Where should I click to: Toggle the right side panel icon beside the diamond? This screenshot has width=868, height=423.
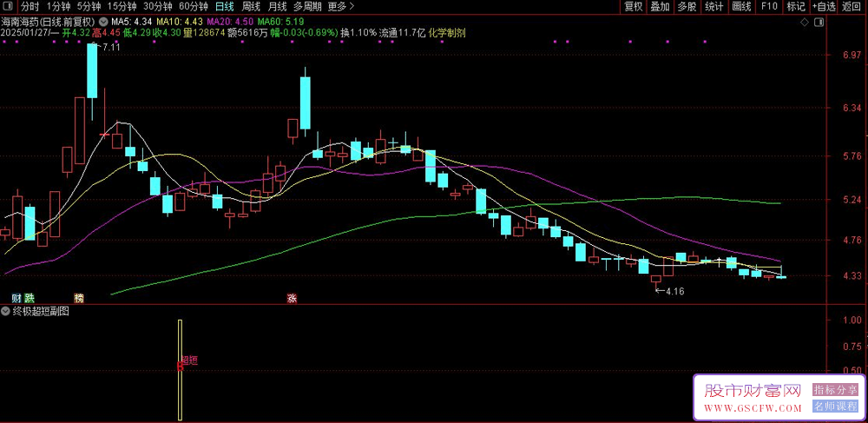tap(819, 22)
